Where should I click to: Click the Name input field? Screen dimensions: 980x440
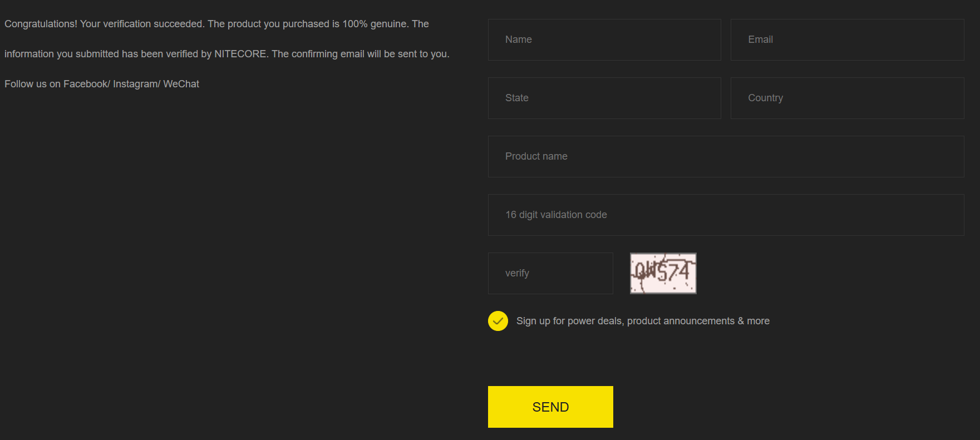point(604,39)
